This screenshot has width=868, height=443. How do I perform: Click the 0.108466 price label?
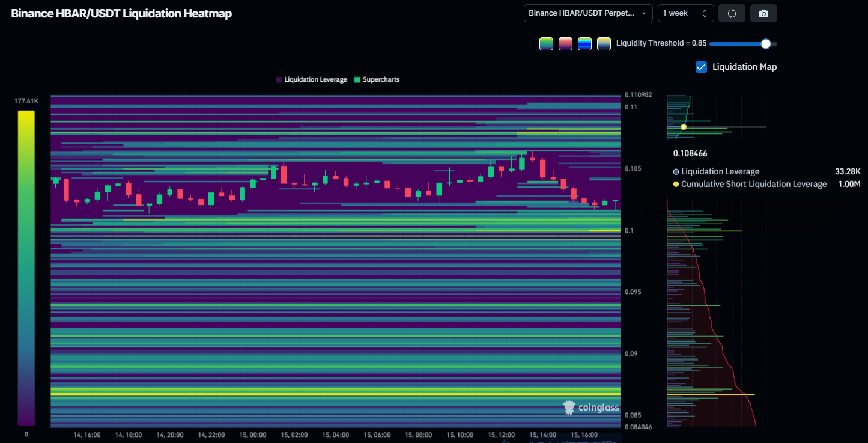[691, 153]
